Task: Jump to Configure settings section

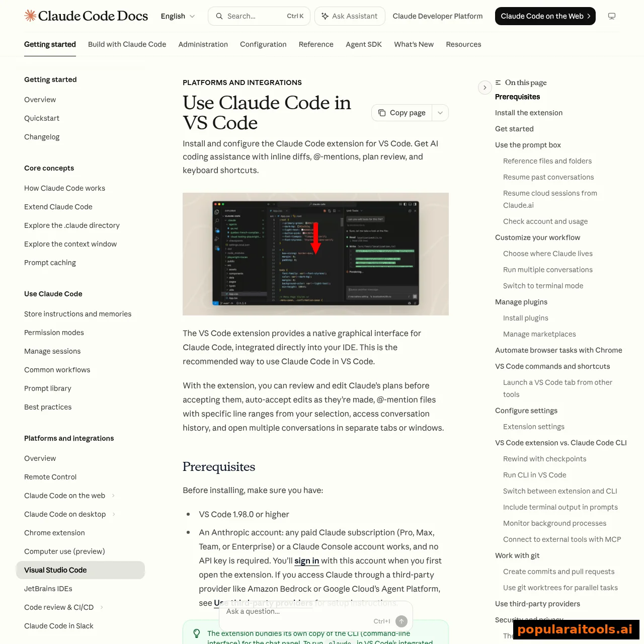Action: pyautogui.click(x=526, y=411)
